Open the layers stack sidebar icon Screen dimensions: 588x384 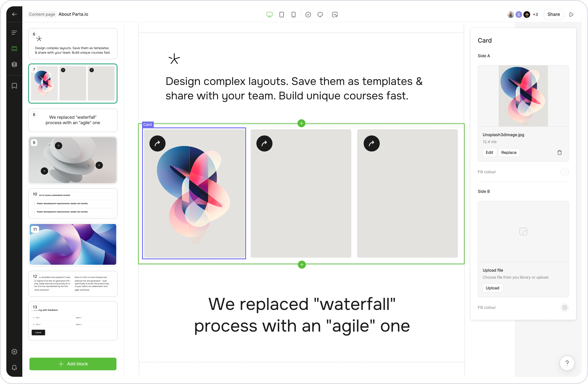pyautogui.click(x=14, y=64)
